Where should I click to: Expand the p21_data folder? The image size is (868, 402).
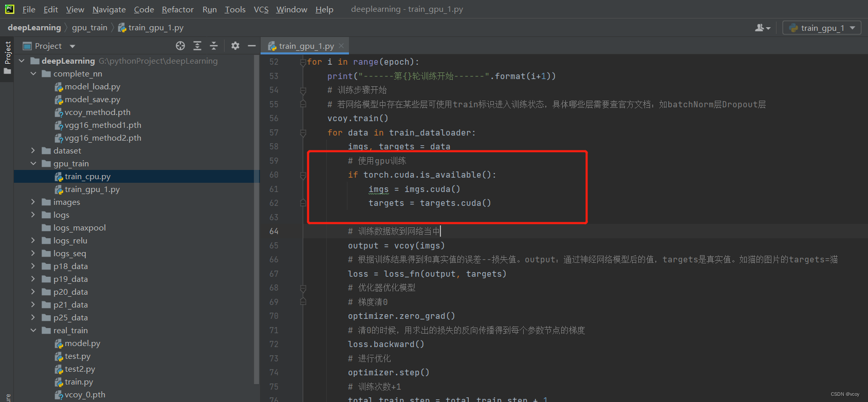[x=33, y=304]
